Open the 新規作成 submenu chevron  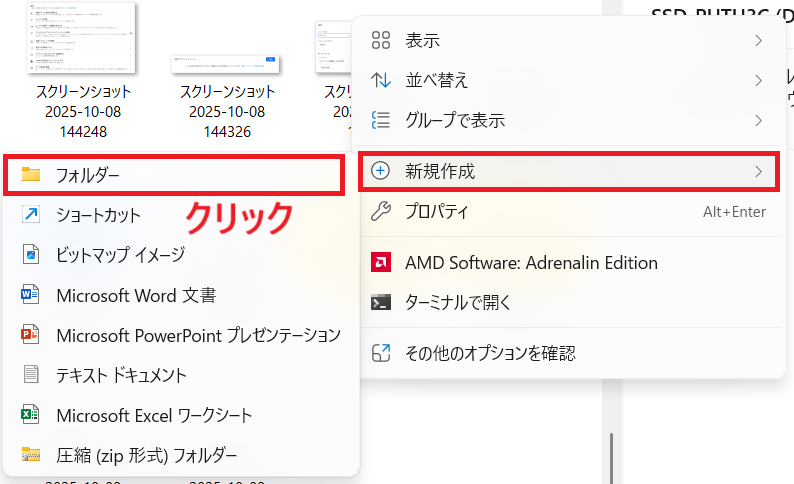click(759, 172)
